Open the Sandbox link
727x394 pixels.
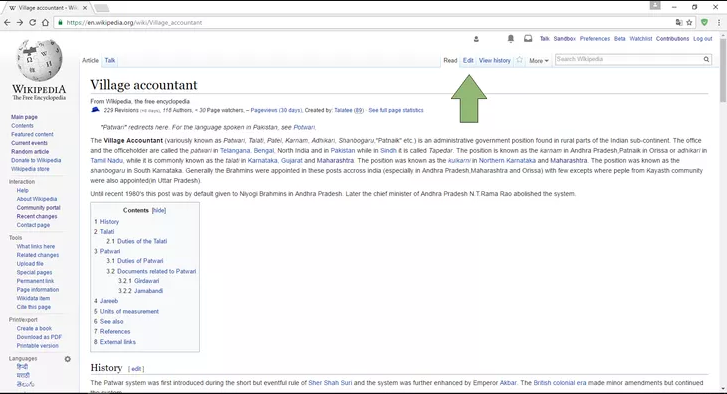click(564, 39)
